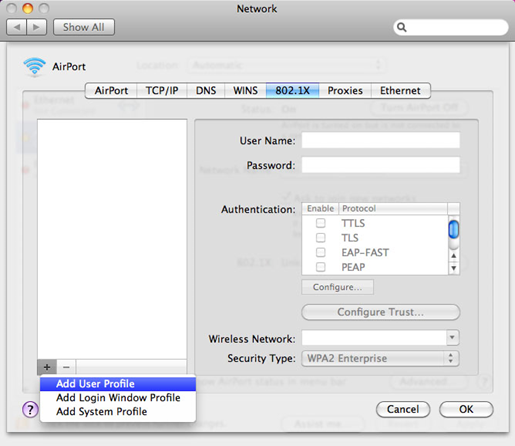This screenshot has height=446, width=515.
Task: Click the Configure... button
Action: click(337, 287)
